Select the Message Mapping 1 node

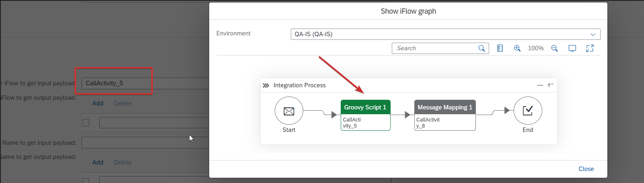[x=445, y=115]
